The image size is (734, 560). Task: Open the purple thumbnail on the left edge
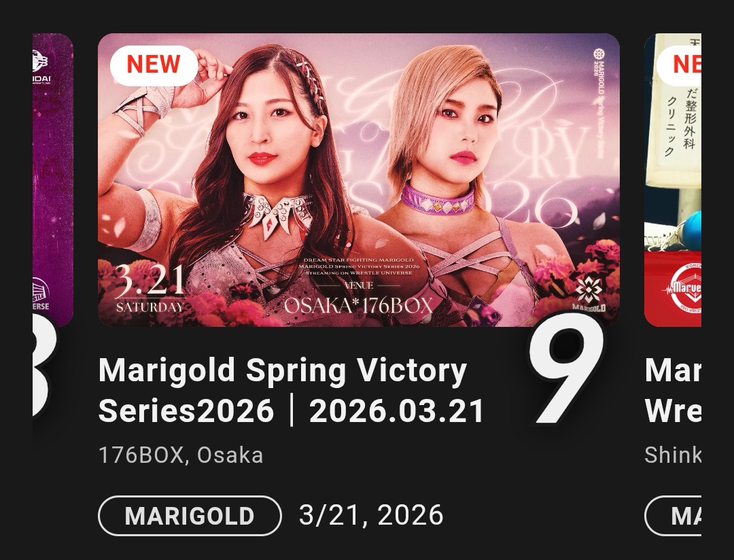coord(53,180)
